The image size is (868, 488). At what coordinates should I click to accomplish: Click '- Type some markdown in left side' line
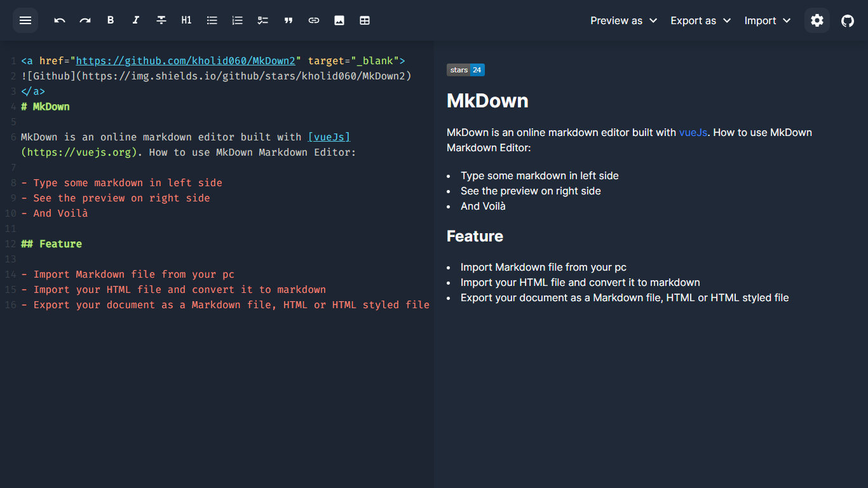[121, 183]
